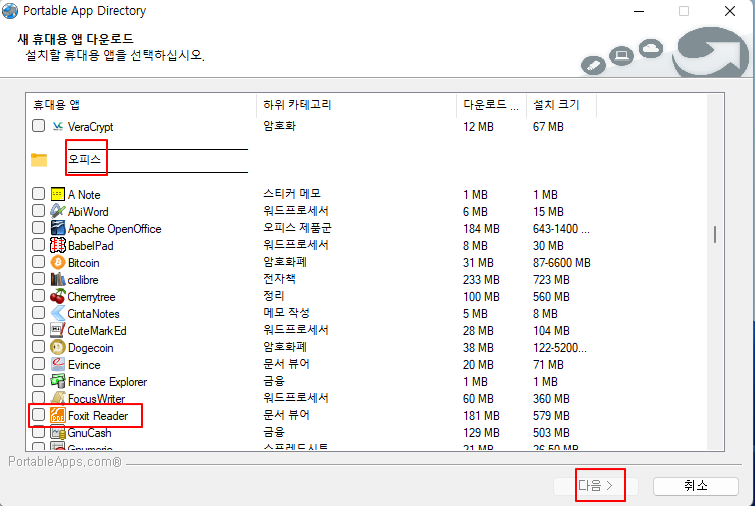
Task: Check the CuteMarkEd checkbox
Action: click(x=39, y=329)
